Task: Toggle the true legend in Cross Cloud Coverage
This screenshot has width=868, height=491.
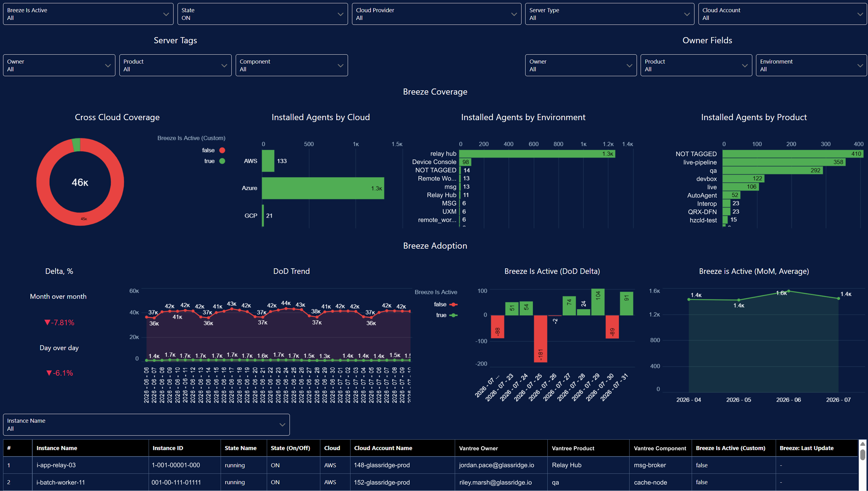Action: [x=215, y=161]
